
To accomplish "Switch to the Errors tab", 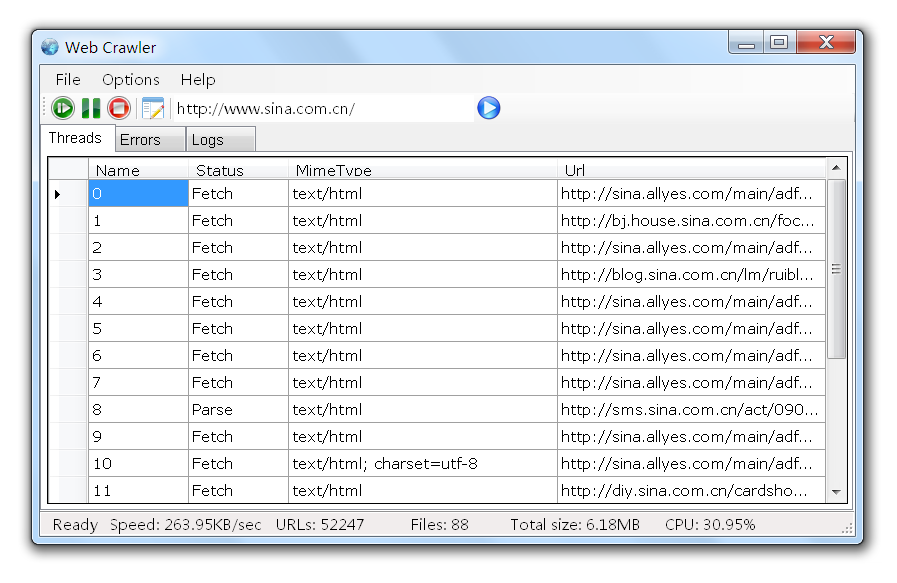I will [x=141, y=140].
